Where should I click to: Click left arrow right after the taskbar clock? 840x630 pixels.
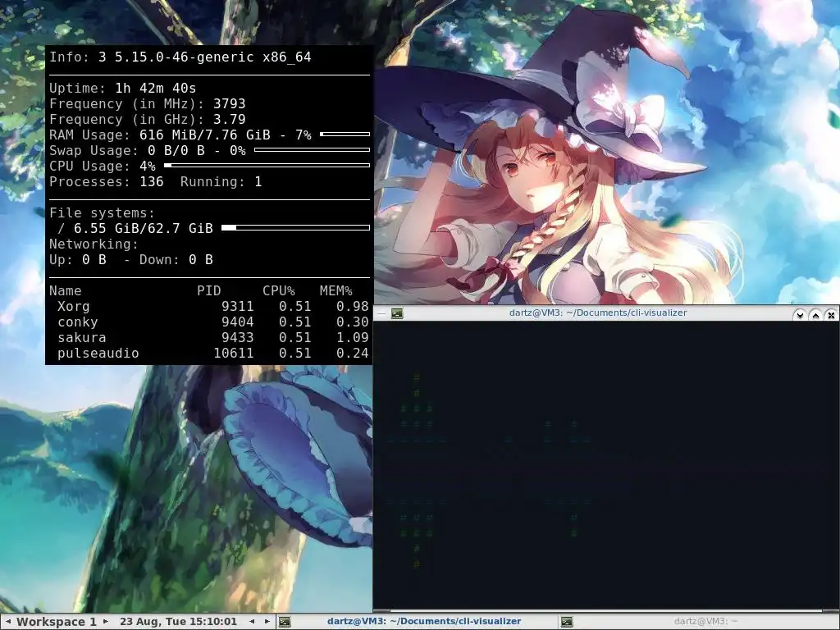pos(252,622)
